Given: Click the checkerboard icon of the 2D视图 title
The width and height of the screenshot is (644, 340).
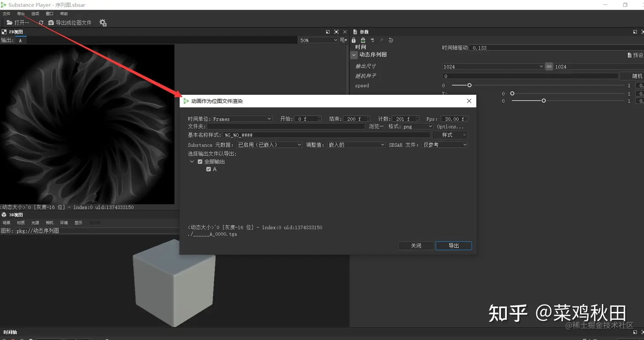Looking at the screenshot, I should (x=4, y=32).
